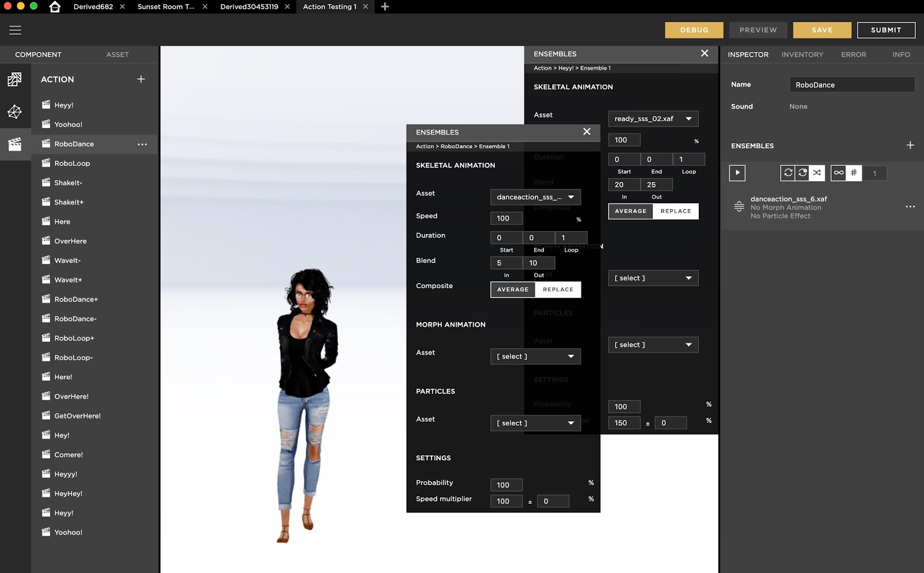Close the Heyy! Ensembles panel
This screenshot has height=573, width=924.
[x=705, y=53]
